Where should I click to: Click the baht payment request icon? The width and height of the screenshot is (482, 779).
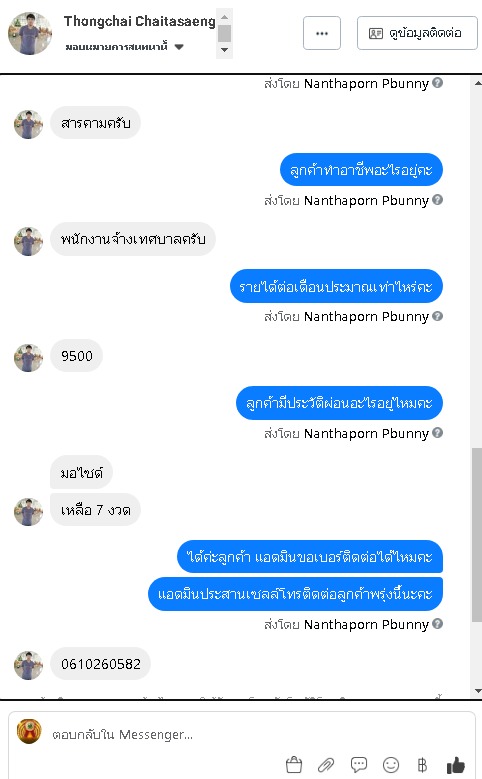click(x=422, y=765)
